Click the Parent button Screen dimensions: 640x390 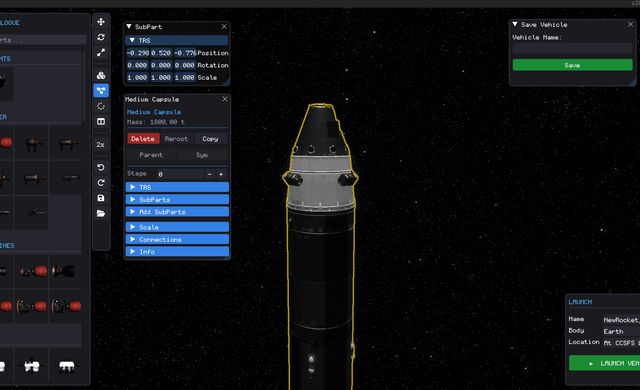pos(151,155)
